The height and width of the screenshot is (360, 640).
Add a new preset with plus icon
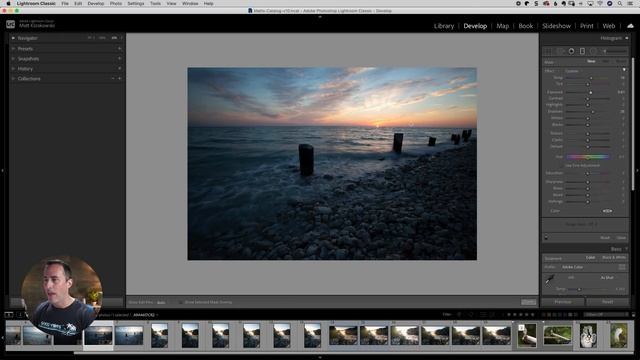(120, 49)
